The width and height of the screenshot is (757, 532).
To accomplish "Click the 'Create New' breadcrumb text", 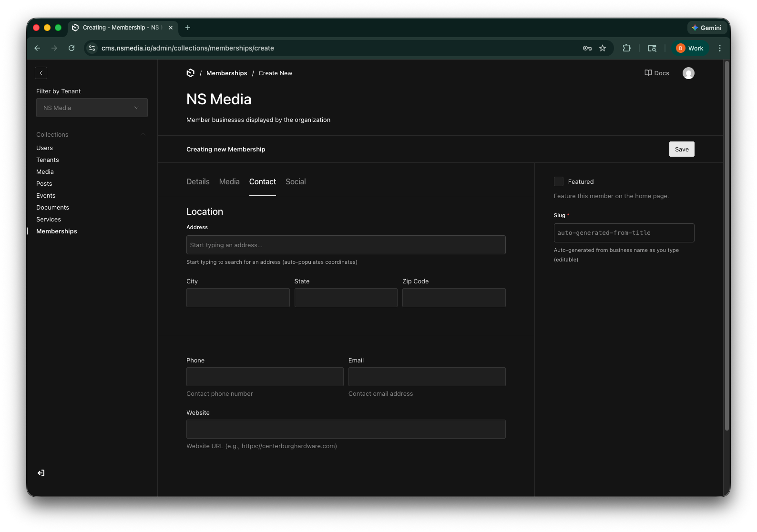I will point(276,73).
